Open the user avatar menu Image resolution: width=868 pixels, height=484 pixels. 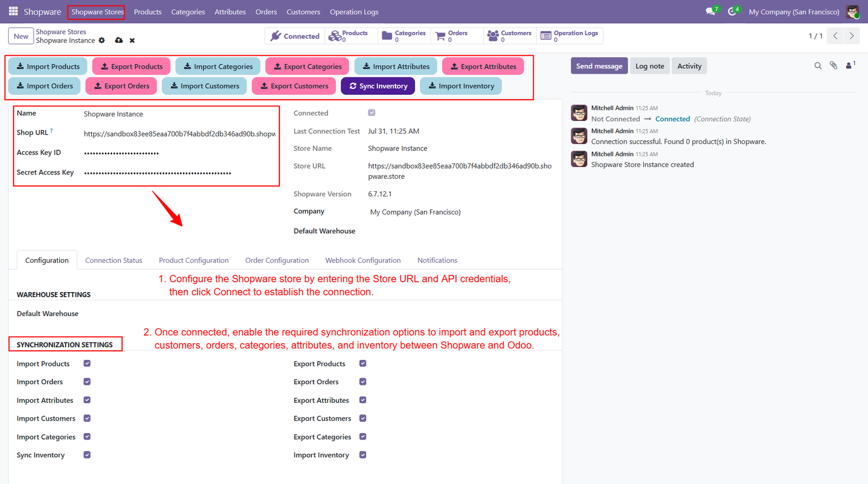pyautogui.click(x=852, y=11)
